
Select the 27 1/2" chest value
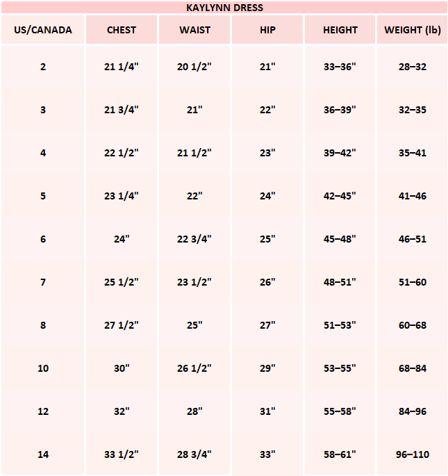point(122,325)
